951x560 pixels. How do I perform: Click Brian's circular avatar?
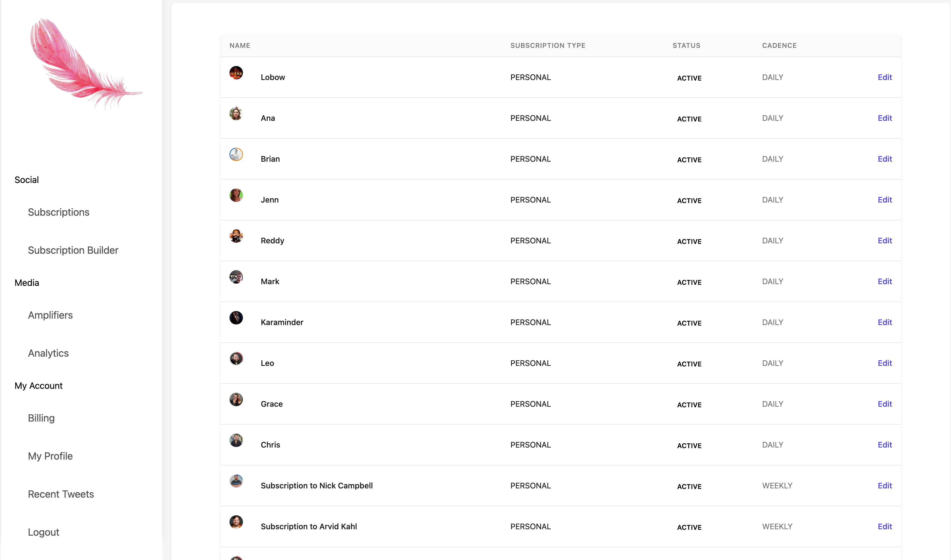point(236,154)
